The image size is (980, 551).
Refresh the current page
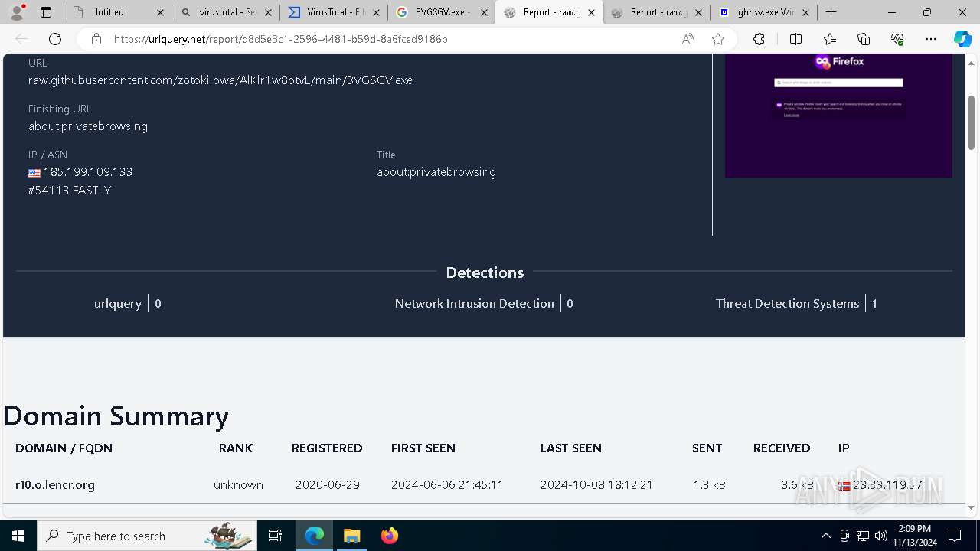pos(55,39)
